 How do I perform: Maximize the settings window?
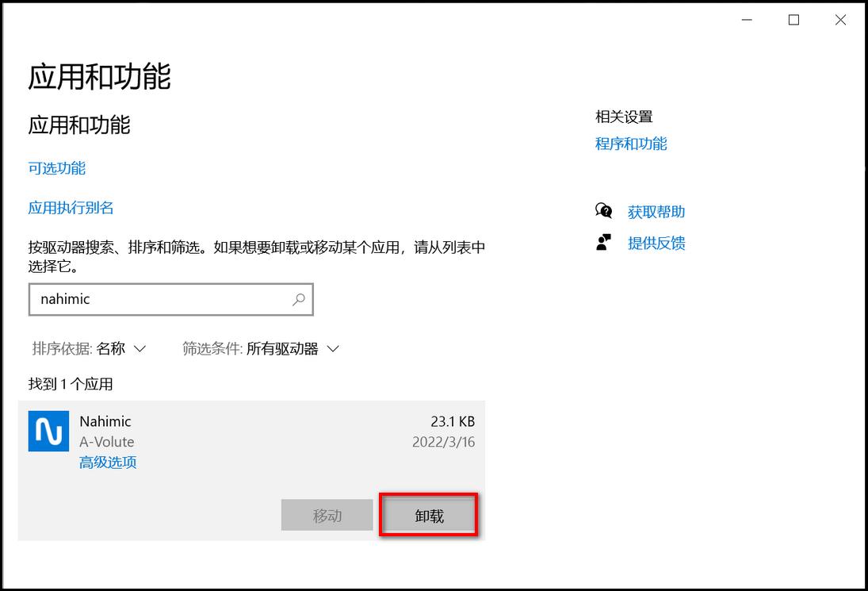point(793,21)
